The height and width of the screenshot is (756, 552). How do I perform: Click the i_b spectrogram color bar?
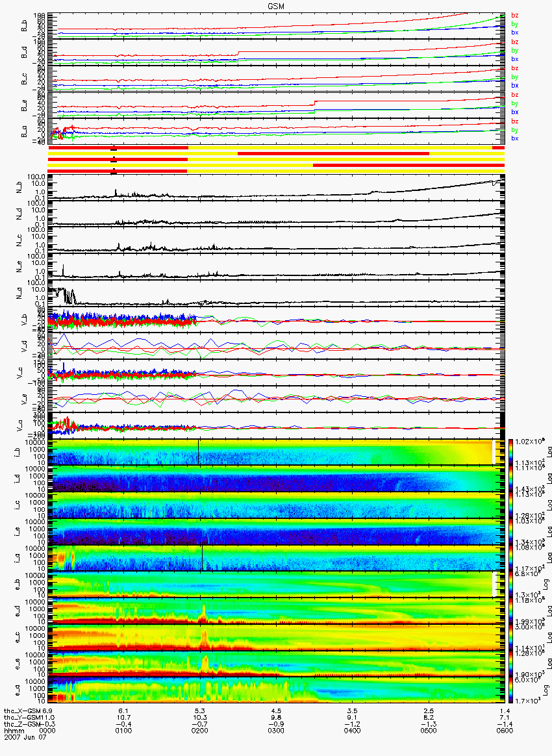(x=511, y=452)
